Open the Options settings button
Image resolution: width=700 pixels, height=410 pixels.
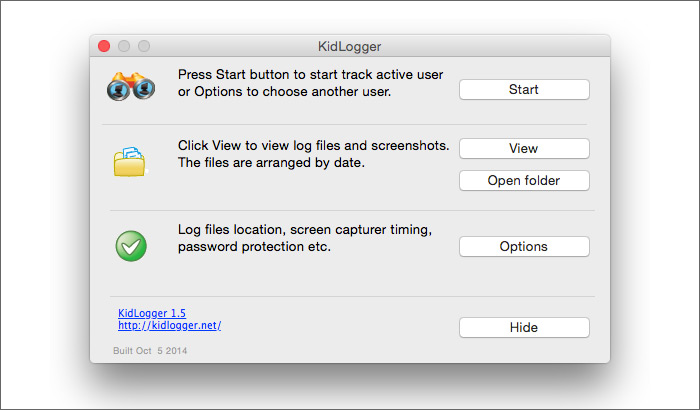point(524,246)
